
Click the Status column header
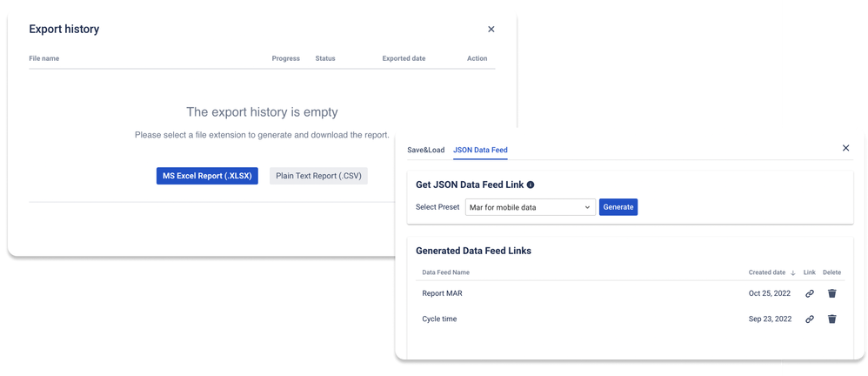[x=325, y=58]
